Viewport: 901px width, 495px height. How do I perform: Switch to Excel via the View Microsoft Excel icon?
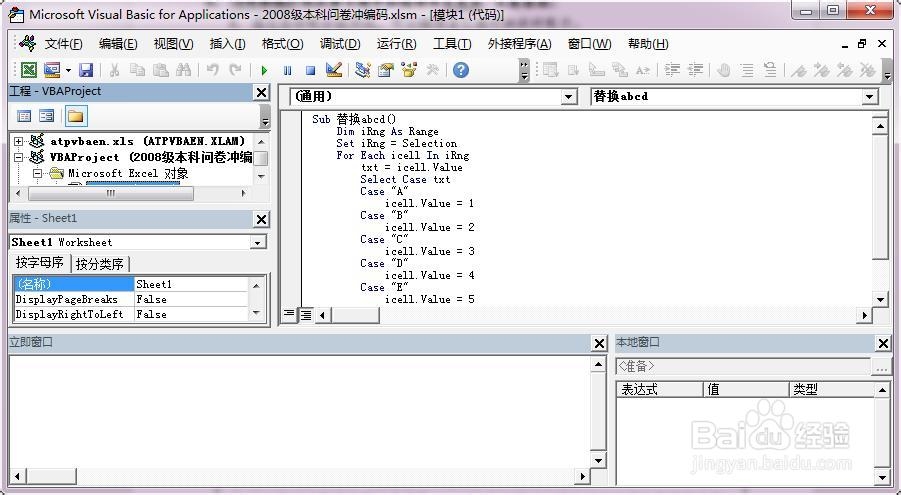coord(29,70)
